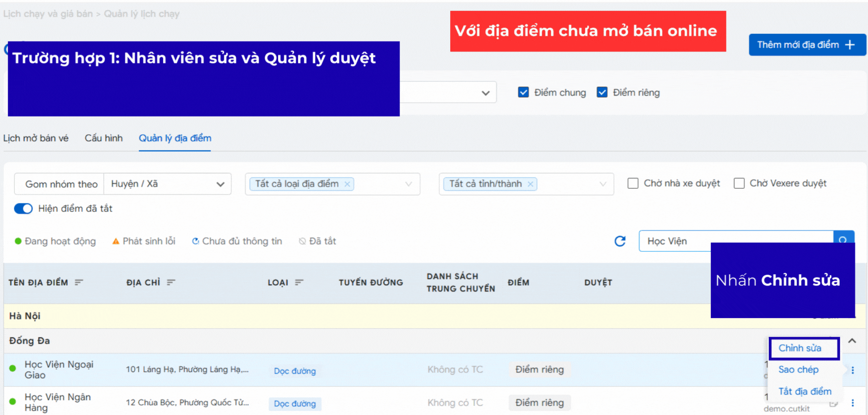The image size is (868, 415).
Task: Open three-dot menu for Học Viện Ngoại Giao
Action: 852,370
